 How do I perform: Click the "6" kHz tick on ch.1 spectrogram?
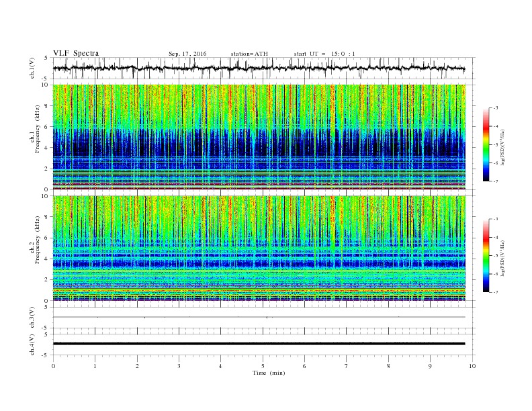click(46, 127)
